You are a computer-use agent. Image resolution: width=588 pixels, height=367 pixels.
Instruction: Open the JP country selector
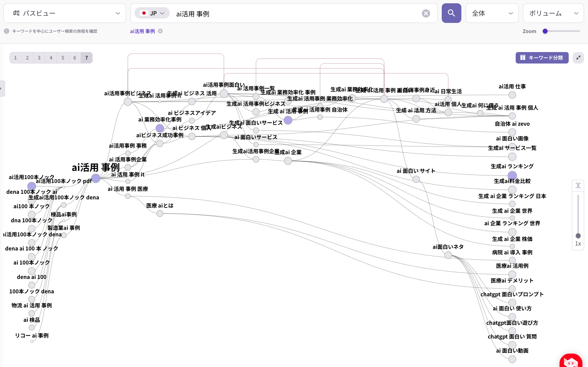pyautogui.click(x=152, y=13)
